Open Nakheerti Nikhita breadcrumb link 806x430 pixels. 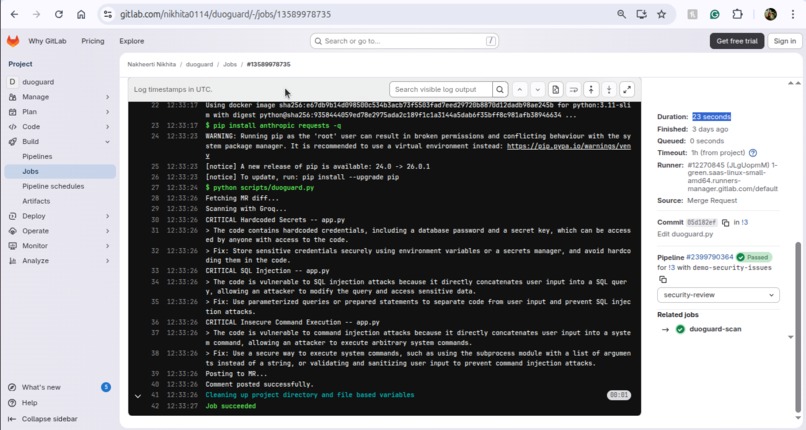[152, 64]
